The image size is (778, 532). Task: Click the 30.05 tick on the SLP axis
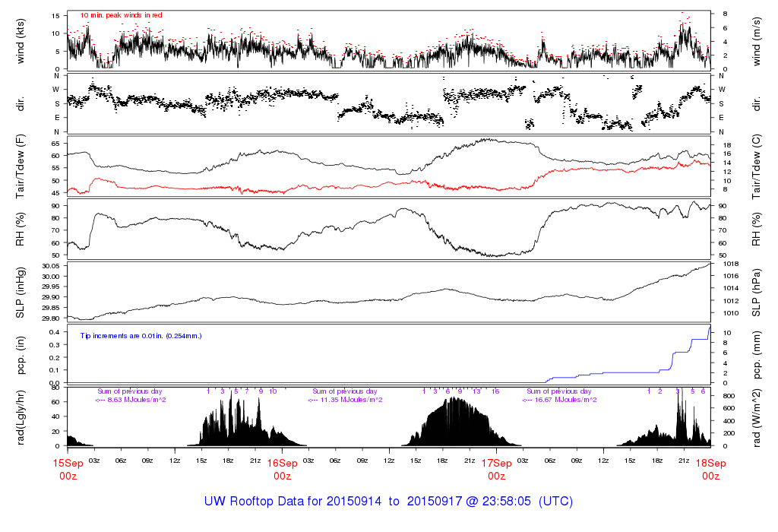[49, 265]
